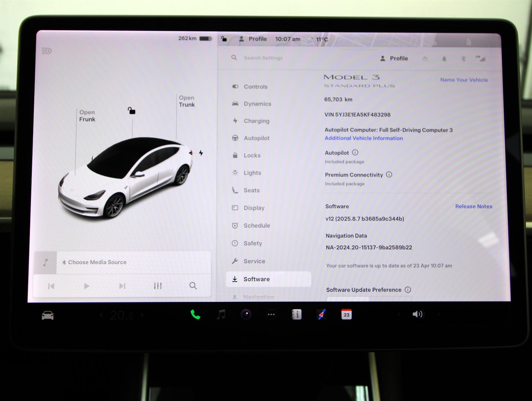Image resolution: width=532 pixels, height=401 pixels.
Task: Open Additional Vehicle Information link
Action: 364,138
